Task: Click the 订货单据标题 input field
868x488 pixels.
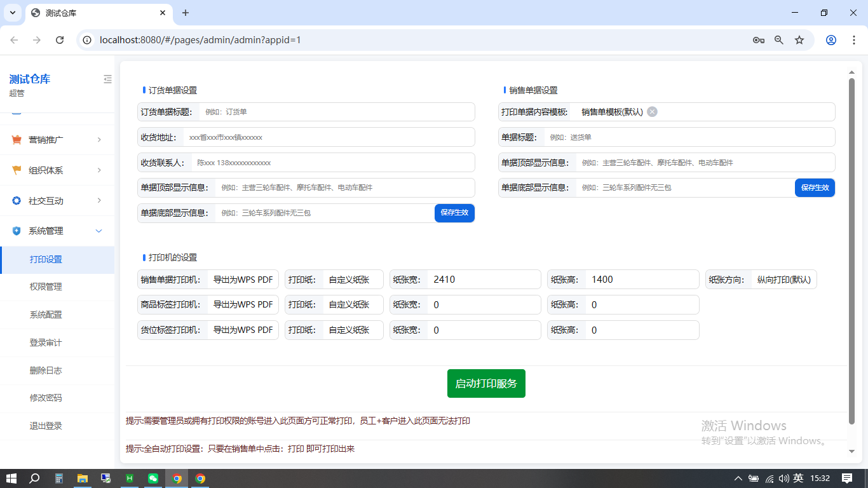Action: point(337,112)
